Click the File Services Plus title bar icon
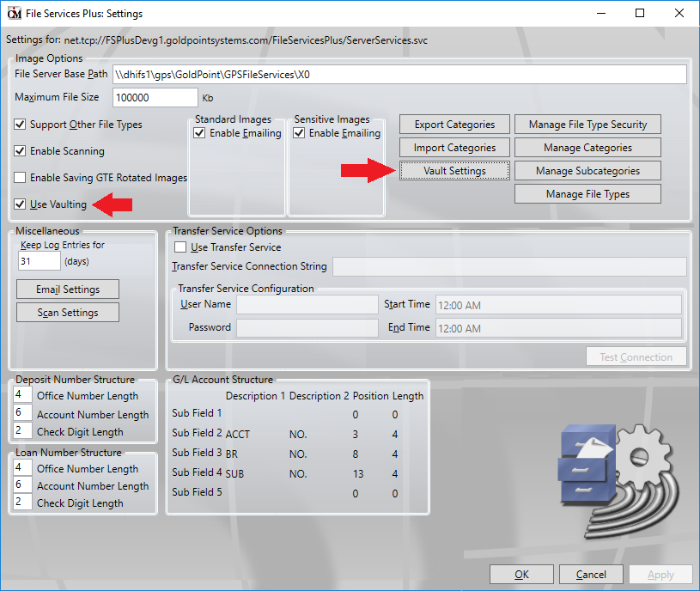Viewport: 700px width, 591px height. [x=15, y=14]
